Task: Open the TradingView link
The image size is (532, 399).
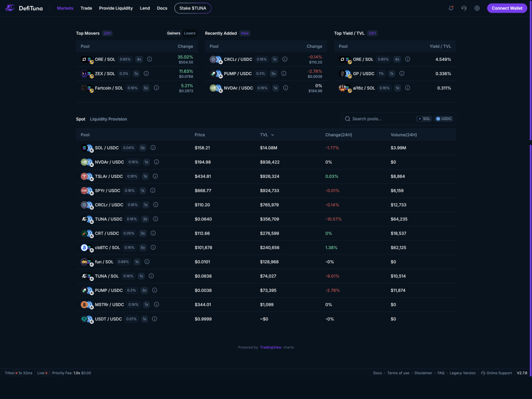Action: point(271,347)
